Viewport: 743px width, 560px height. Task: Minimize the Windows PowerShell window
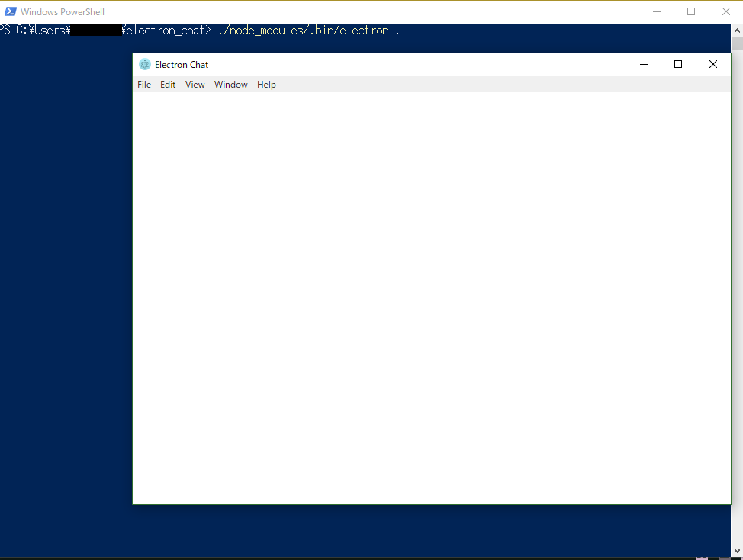point(657,11)
